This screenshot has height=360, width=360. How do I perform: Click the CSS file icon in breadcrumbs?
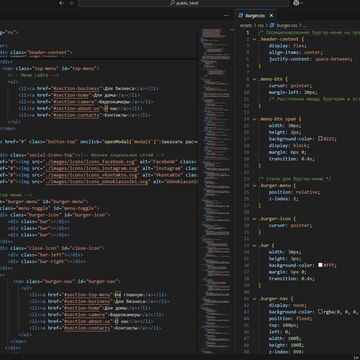pyautogui.click(x=272, y=25)
